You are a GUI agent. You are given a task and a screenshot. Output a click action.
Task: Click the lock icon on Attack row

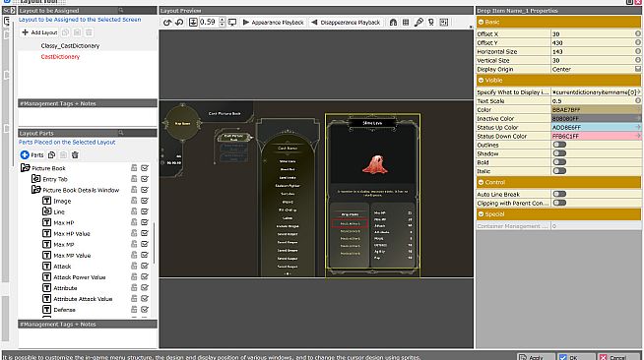tap(134, 266)
